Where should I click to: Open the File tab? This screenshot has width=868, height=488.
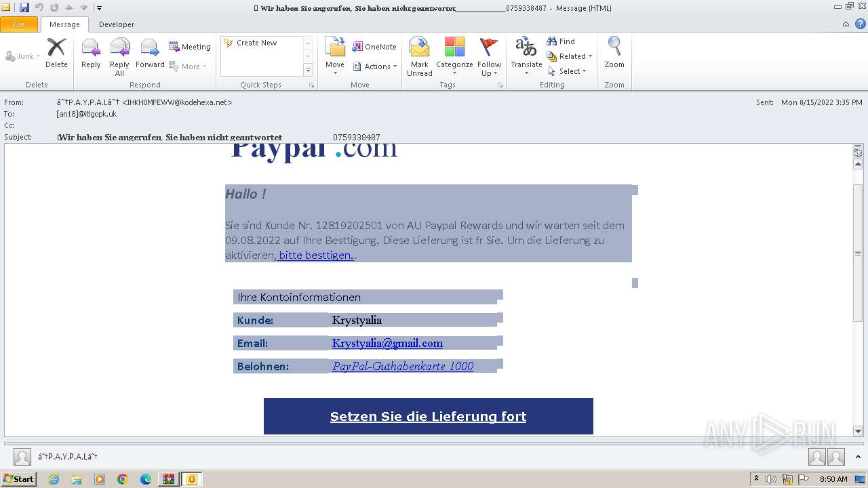click(19, 24)
